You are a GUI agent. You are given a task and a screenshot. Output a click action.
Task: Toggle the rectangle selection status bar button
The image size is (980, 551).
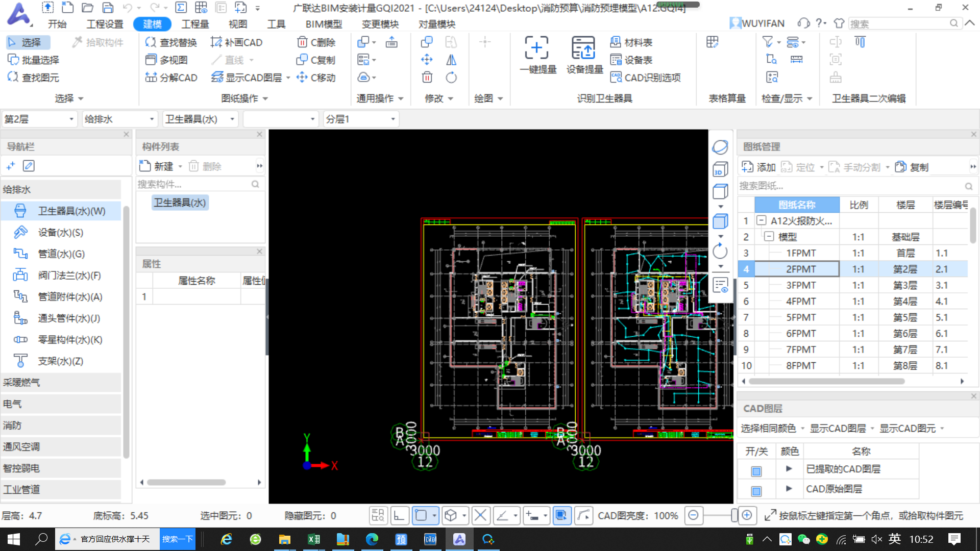(x=421, y=515)
